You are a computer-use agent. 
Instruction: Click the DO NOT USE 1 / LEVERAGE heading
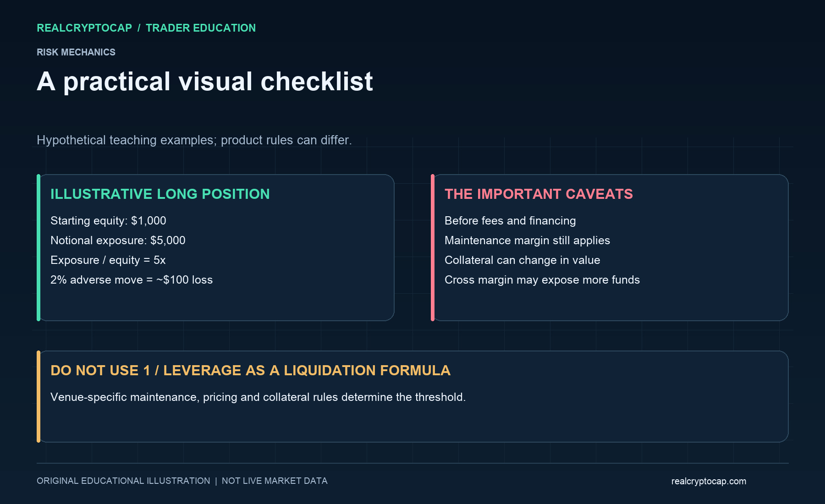(x=250, y=371)
